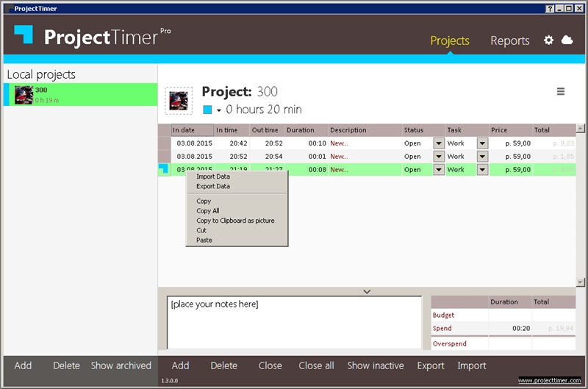Click the In date column header
Image resolution: width=588 pixels, height=389 pixels.
tap(193, 130)
